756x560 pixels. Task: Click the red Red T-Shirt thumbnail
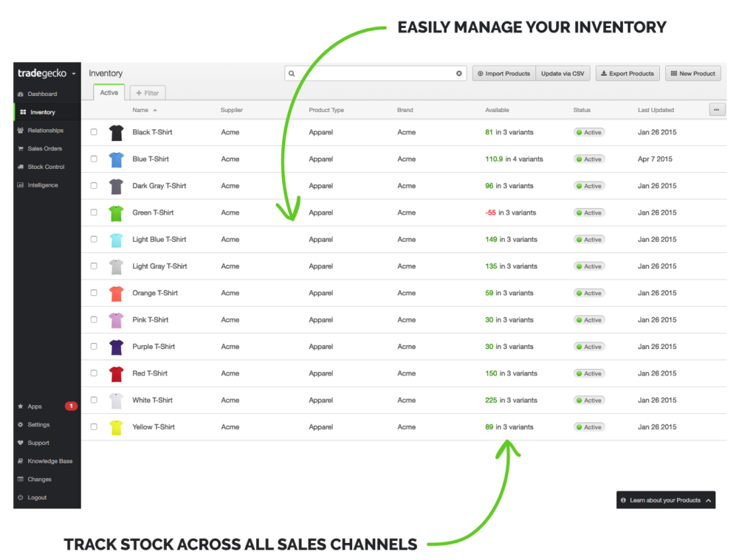point(116,374)
